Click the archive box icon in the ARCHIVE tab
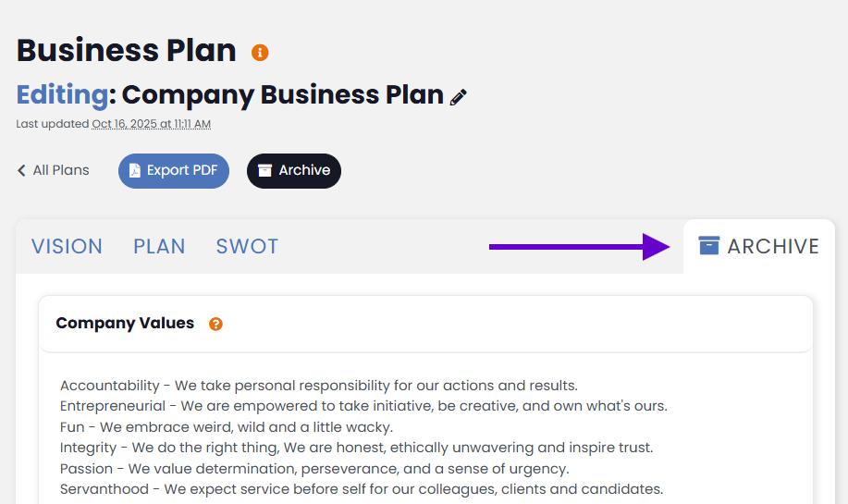The image size is (848, 504). (x=709, y=246)
